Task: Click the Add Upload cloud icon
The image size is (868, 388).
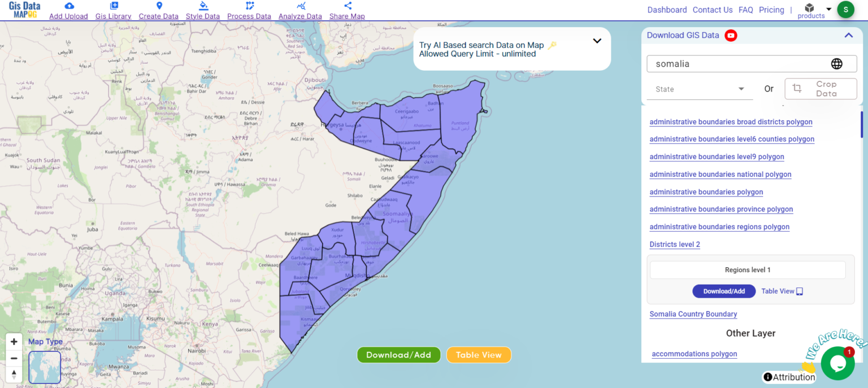Action: tap(68, 6)
